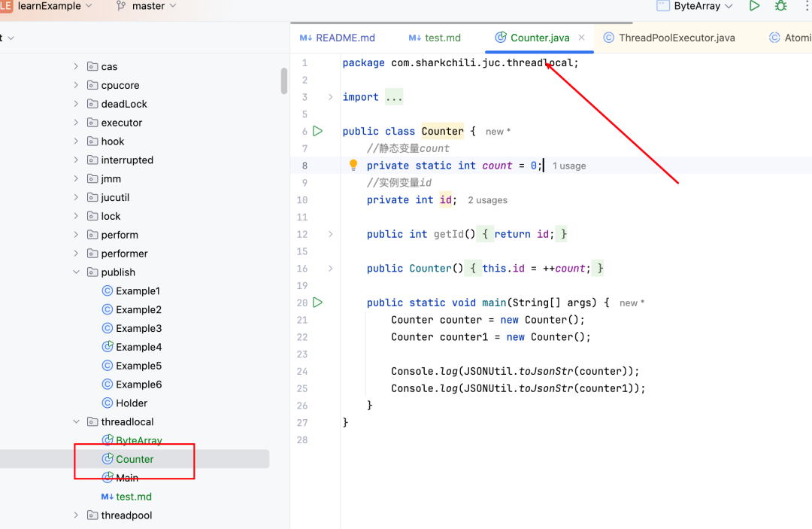Close the Counter.java tab

(581, 38)
